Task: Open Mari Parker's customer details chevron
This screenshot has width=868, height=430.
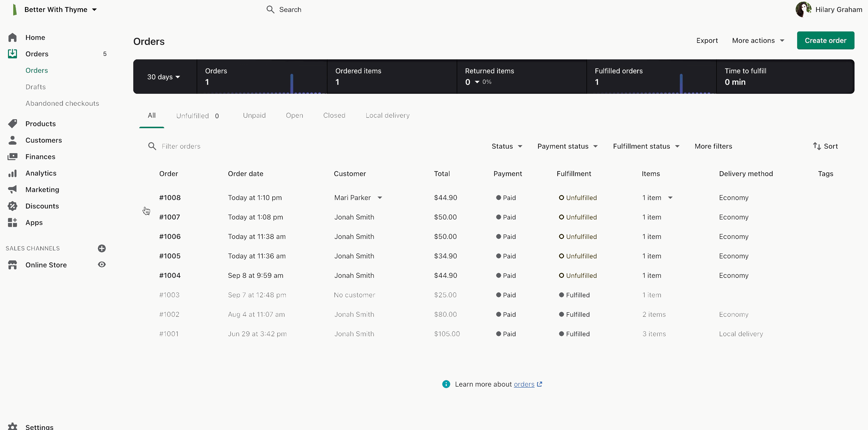Action: point(380,198)
